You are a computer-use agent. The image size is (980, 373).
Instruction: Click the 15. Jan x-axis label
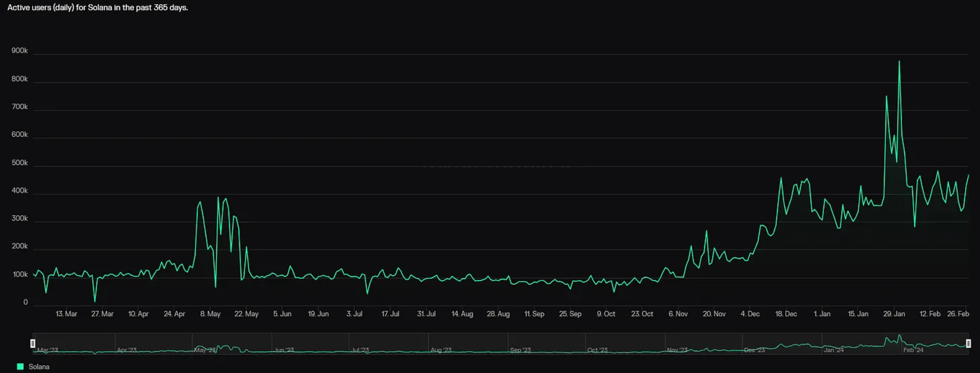coord(858,314)
